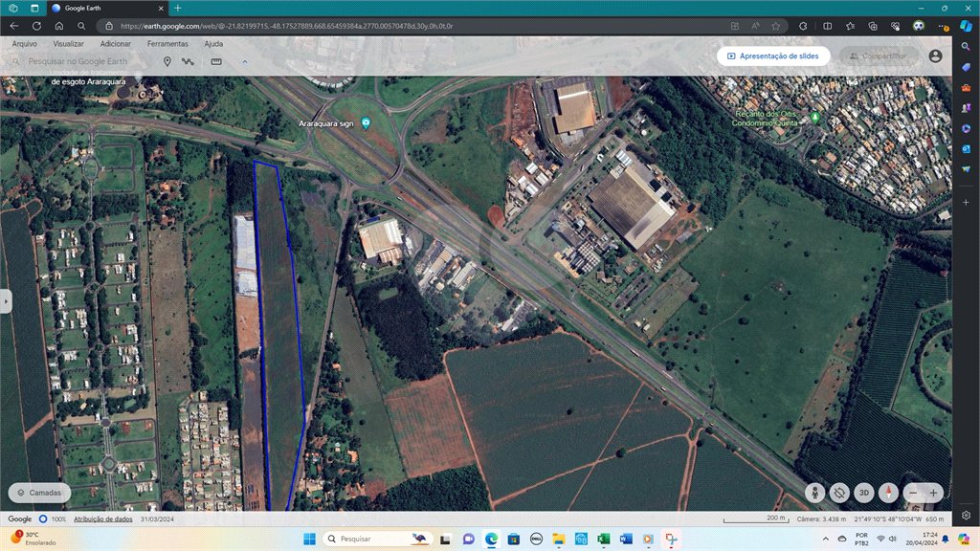The image size is (980, 551).
Task: Open the Camadas layers panel
Action: 39,493
